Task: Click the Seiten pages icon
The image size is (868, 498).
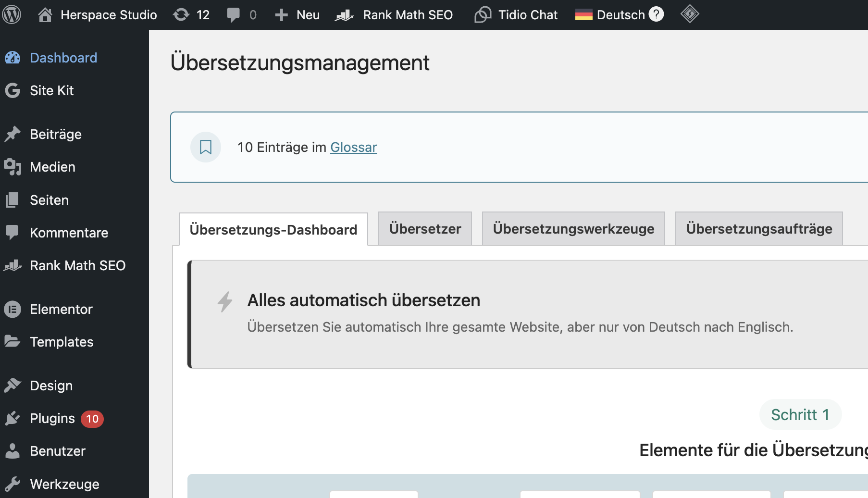Action: point(12,200)
